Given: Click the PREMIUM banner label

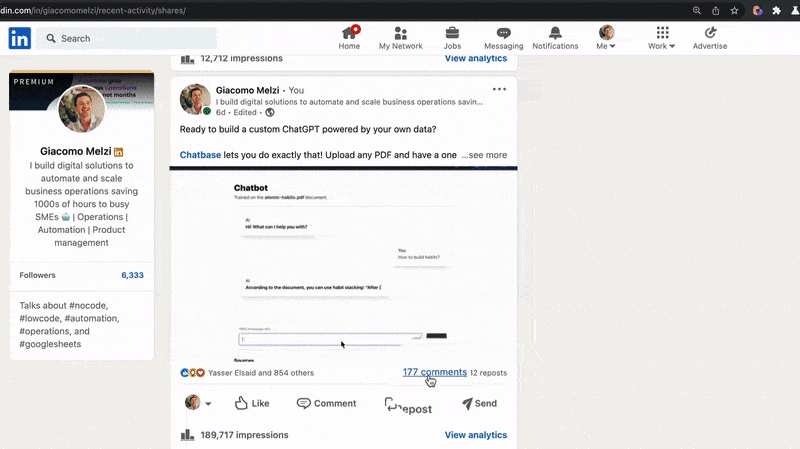Looking at the screenshot, I should [34, 82].
